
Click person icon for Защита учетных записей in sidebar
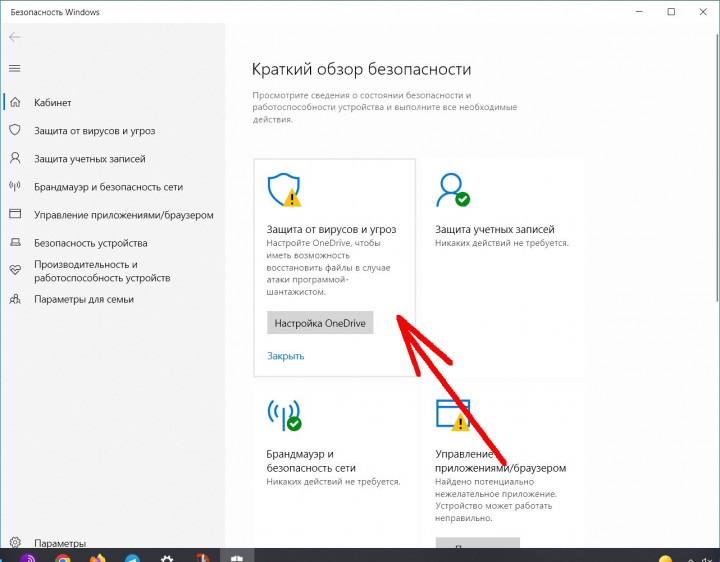click(x=15, y=159)
